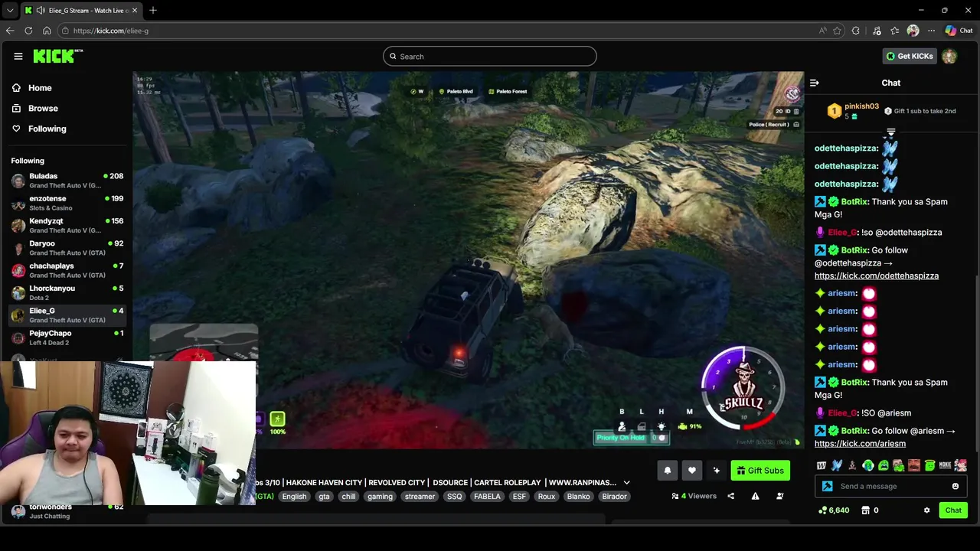Open enzotense channel in Following list

tap(67, 203)
